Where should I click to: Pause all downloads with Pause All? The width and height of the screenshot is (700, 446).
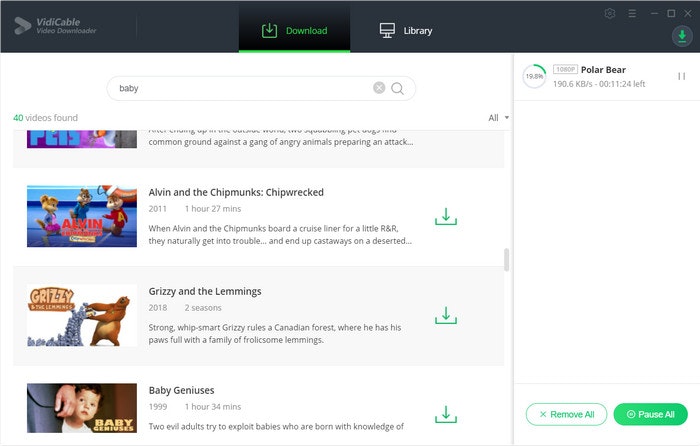point(650,414)
